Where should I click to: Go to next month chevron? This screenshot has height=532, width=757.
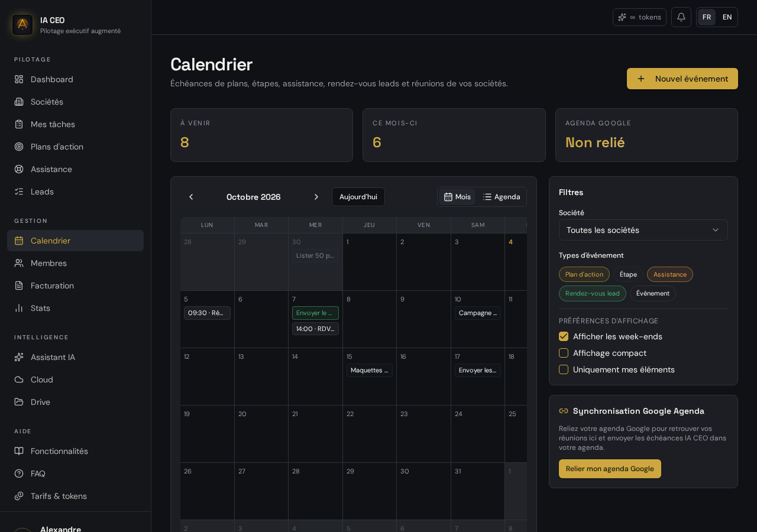pos(316,197)
